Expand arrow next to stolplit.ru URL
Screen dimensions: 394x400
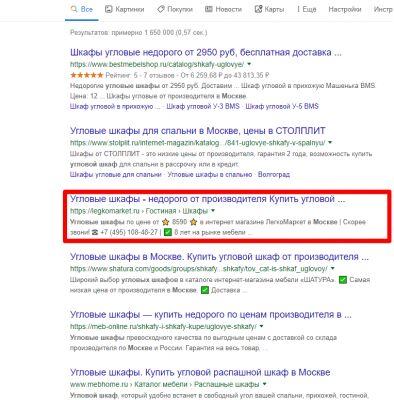pyautogui.click(x=330, y=142)
